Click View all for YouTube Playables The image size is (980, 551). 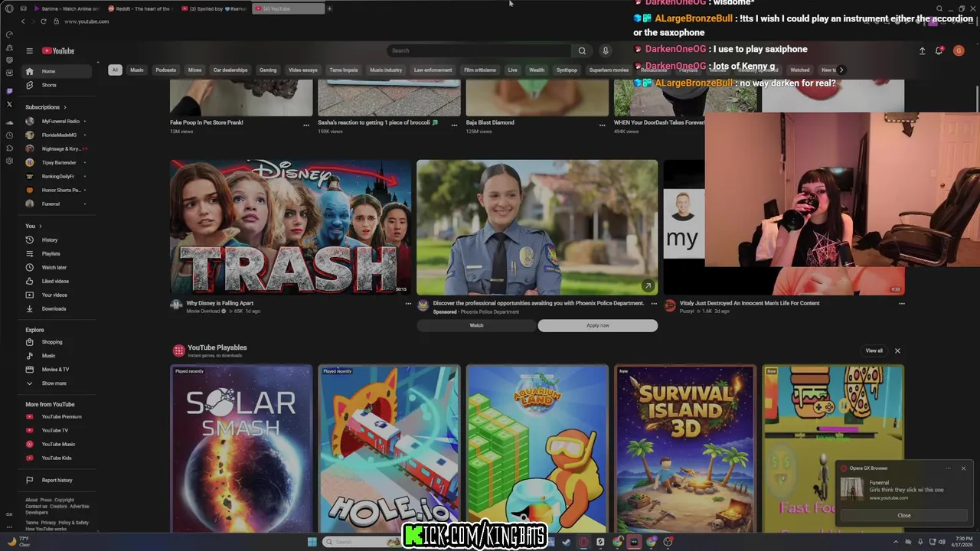pos(874,350)
